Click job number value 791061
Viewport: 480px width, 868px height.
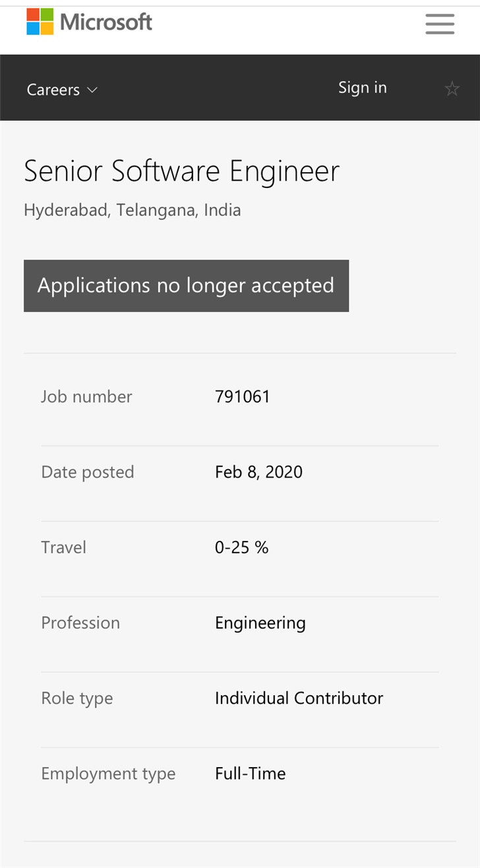tap(242, 396)
